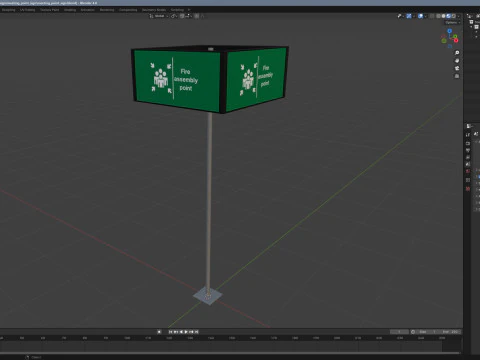Select rendered viewport shading
This screenshot has width=480, height=360.
pos(454,16)
